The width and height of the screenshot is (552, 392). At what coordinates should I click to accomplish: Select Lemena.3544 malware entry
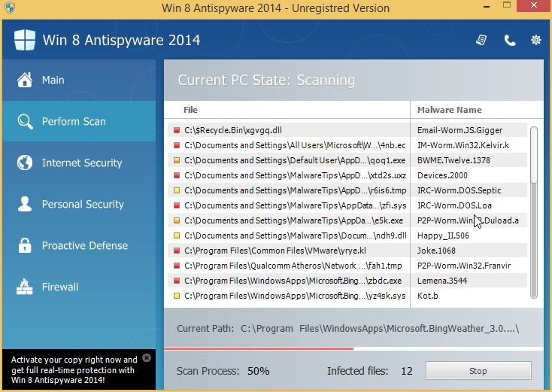(x=442, y=281)
